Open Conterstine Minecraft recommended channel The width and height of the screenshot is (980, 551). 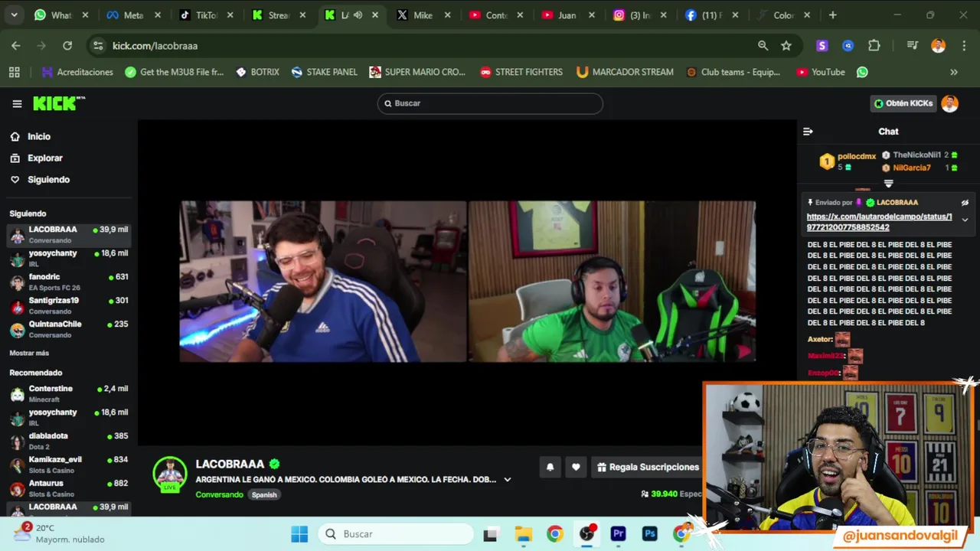69,394
